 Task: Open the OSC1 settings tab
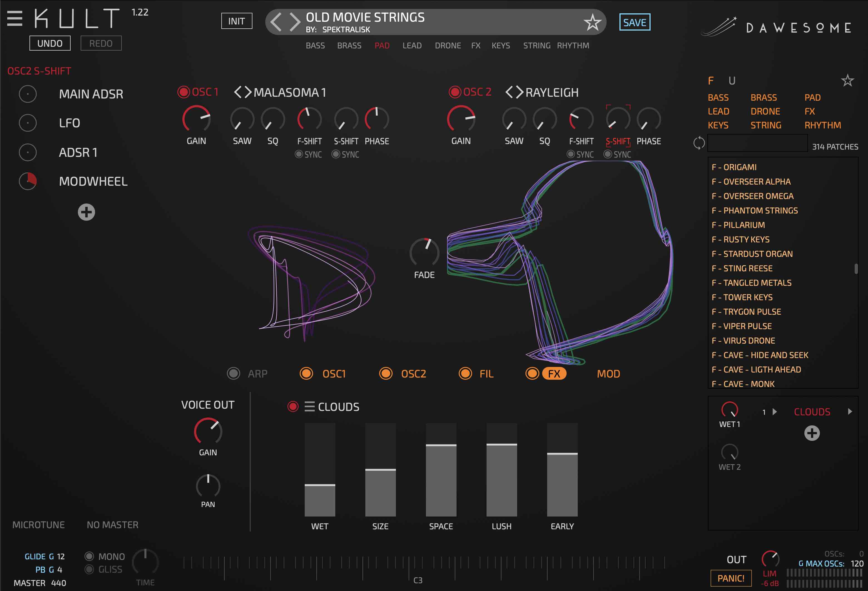[334, 374]
